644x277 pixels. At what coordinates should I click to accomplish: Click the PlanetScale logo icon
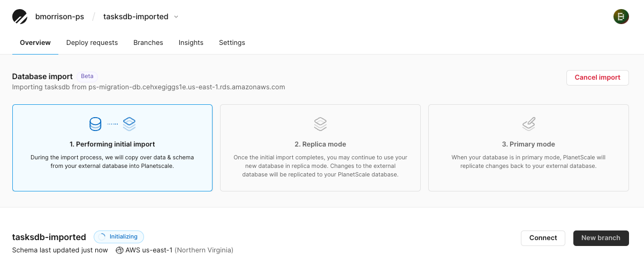pyautogui.click(x=20, y=17)
